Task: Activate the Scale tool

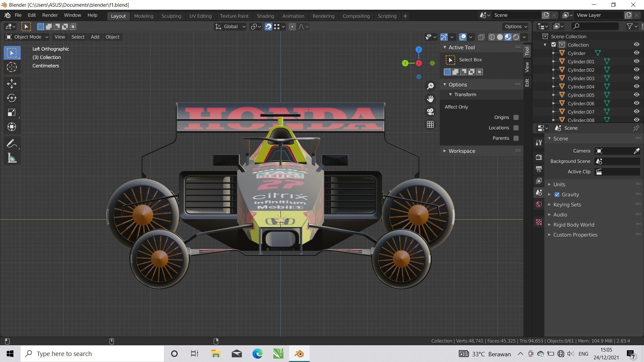Action: click(x=12, y=112)
